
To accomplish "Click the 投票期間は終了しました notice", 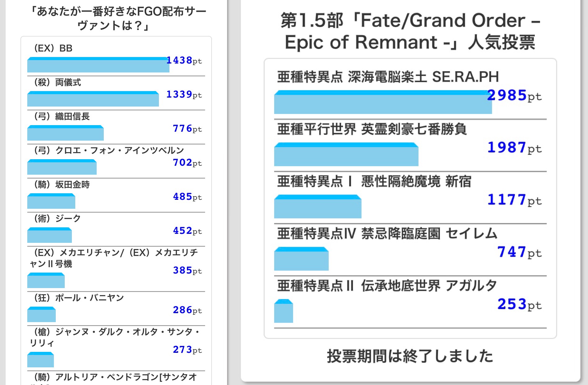I will tap(410, 356).
